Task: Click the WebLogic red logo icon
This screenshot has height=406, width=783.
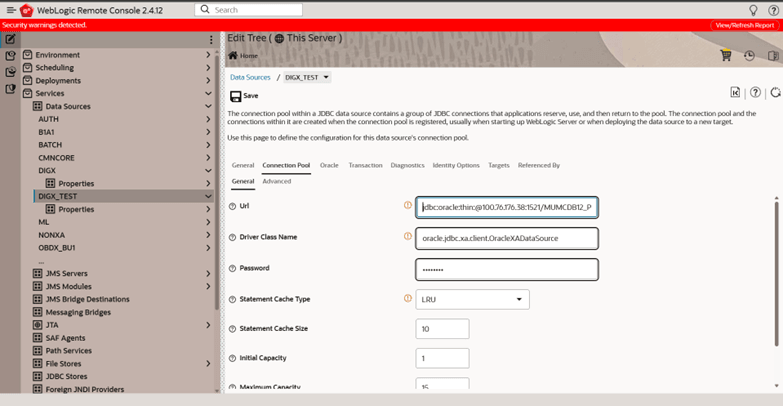Action: pos(26,10)
